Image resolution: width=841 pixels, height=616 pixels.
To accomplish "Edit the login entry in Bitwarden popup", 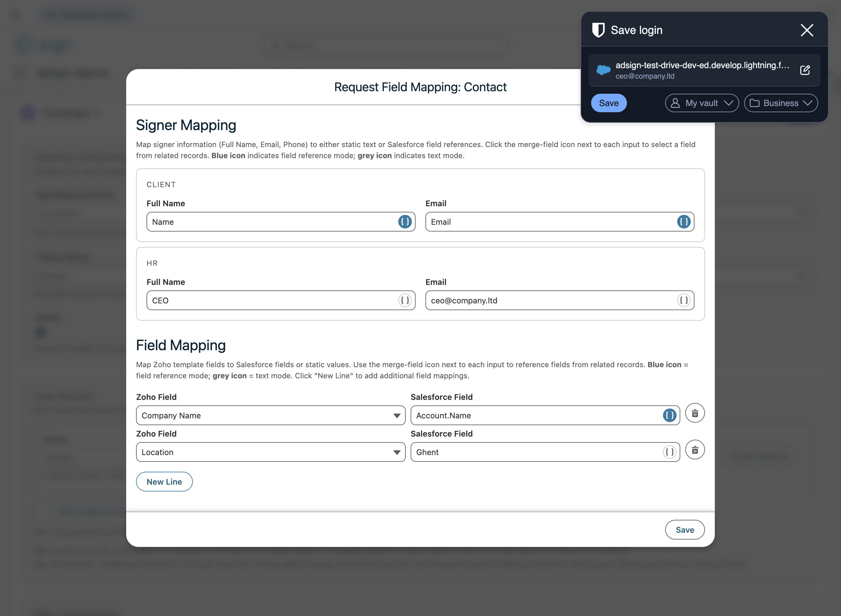I will click(x=805, y=70).
